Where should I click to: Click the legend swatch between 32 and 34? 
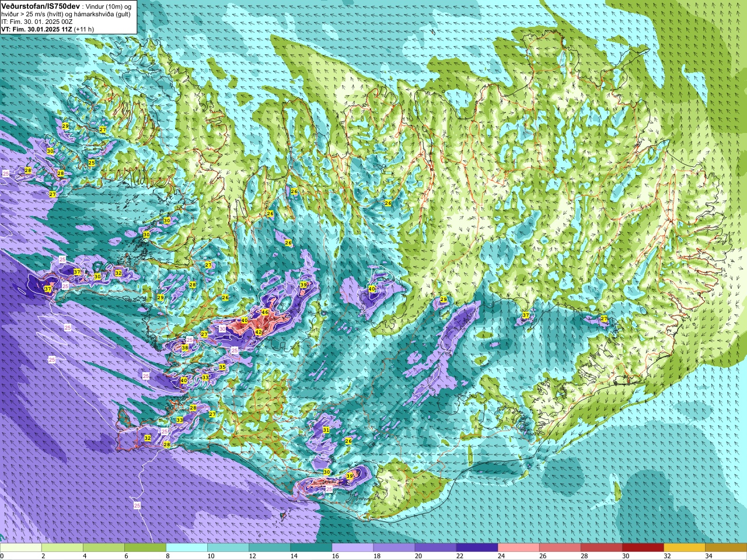tap(684, 548)
